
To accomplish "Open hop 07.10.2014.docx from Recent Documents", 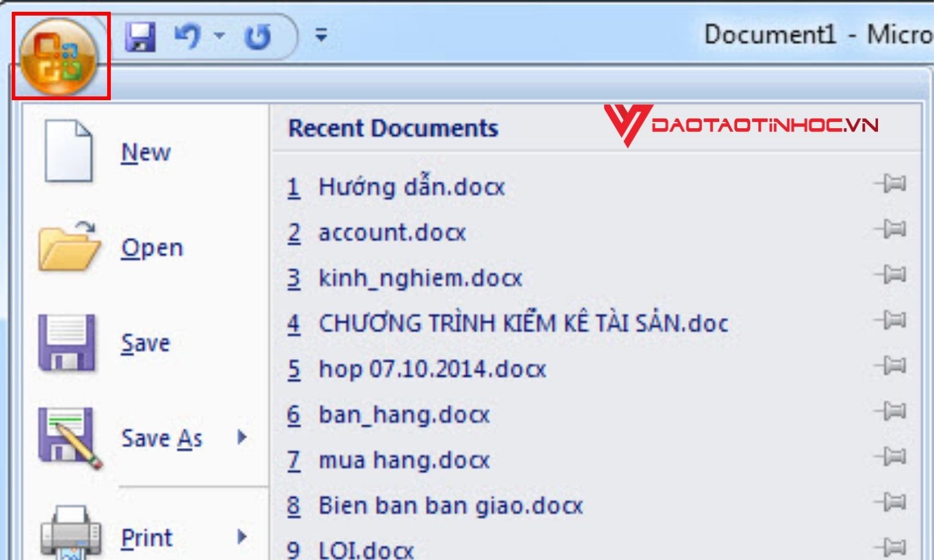I will (x=433, y=368).
